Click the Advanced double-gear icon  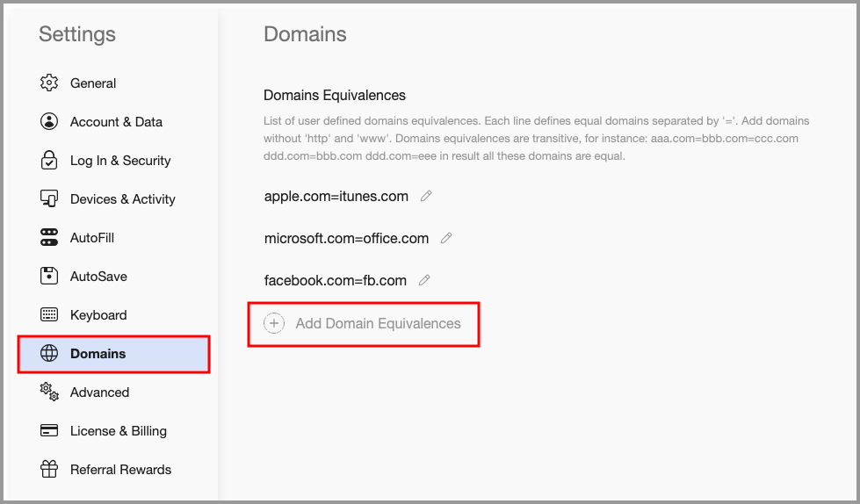point(49,392)
